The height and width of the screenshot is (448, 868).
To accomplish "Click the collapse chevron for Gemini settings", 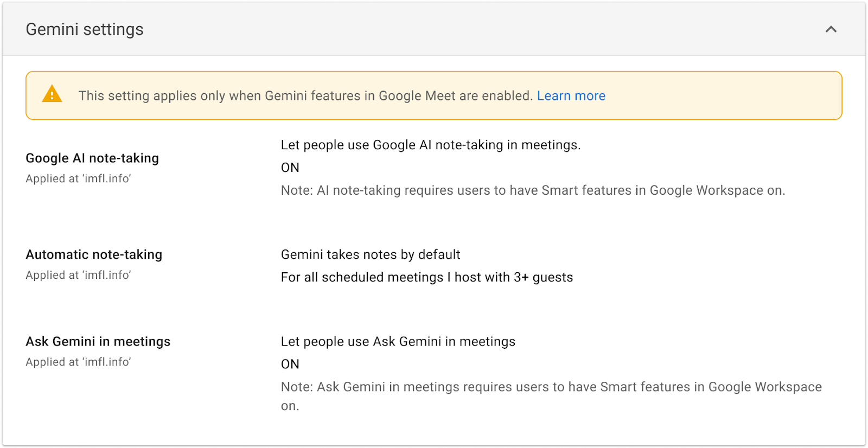I will 831,29.
